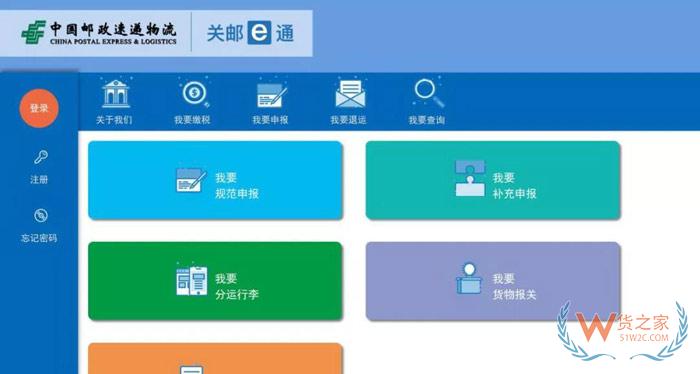The image size is (700, 374).
Task: Open the 忘记密码 link text
Action: [x=39, y=238]
